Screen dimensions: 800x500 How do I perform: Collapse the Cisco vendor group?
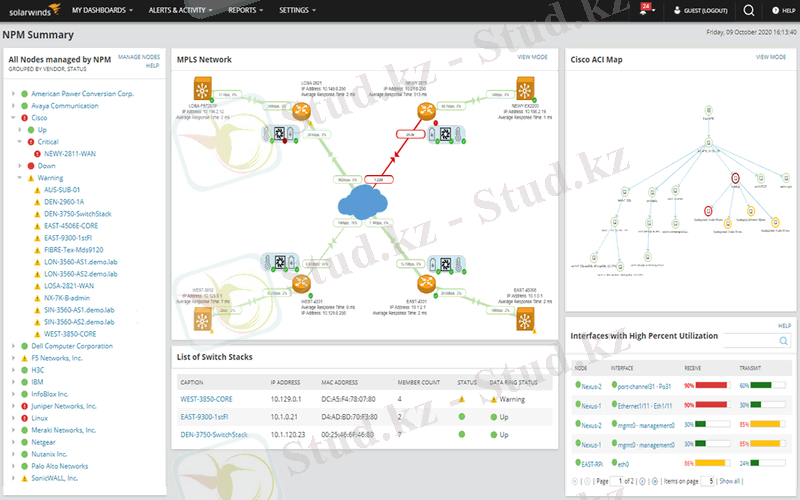point(12,118)
